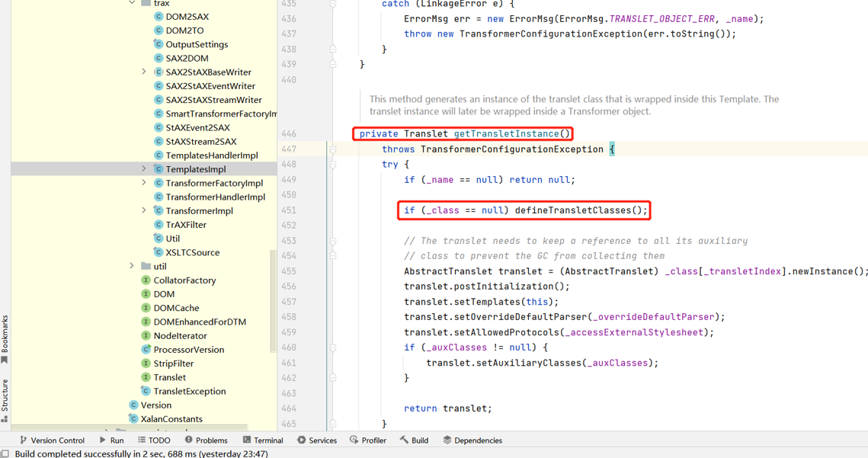Open the Profiler tool window
Screen dimensions: 868x458
(368, 440)
